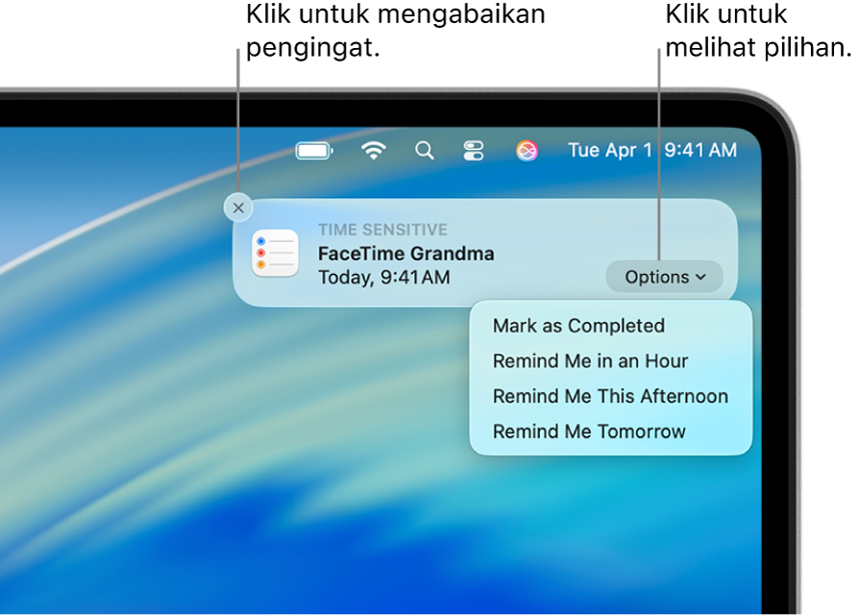The image size is (859, 616).
Task: Open the Options dropdown in notification
Action: click(665, 277)
